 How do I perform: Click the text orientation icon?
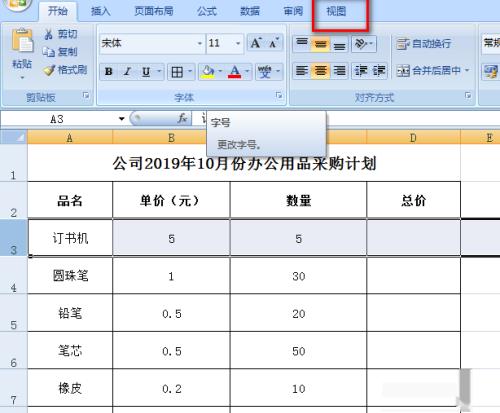(360, 43)
